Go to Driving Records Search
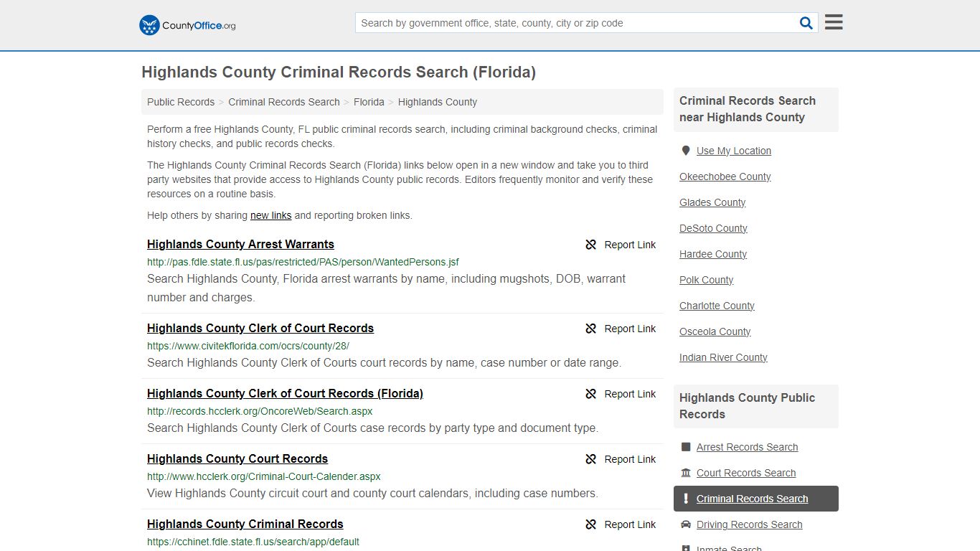 pyautogui.click(x=749, y=524)
